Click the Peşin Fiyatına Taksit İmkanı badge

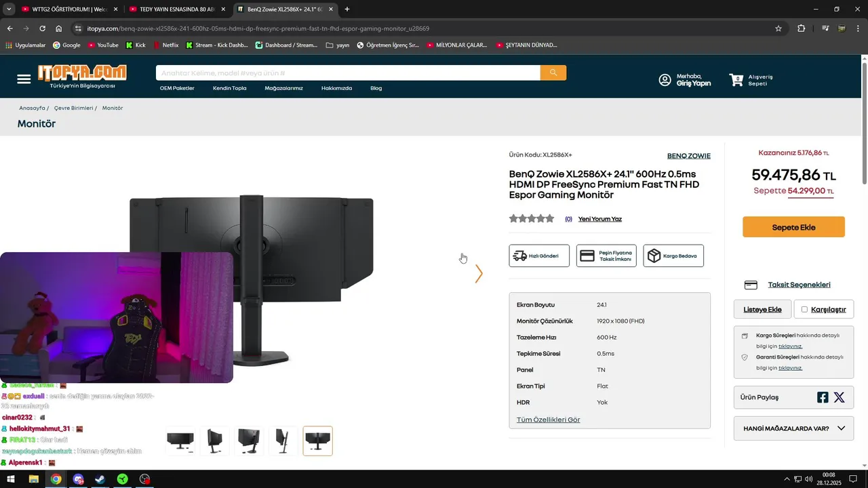click(x=606, y=256)
